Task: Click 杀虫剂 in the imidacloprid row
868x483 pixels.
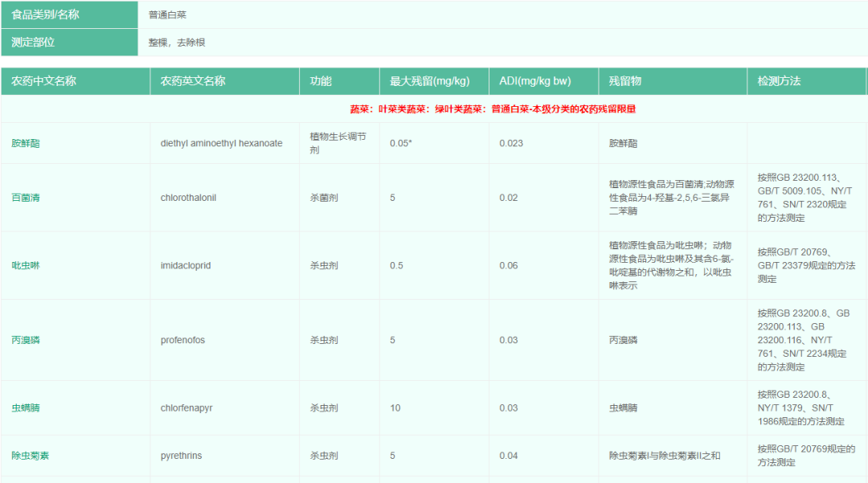Action: click(324, 265)
